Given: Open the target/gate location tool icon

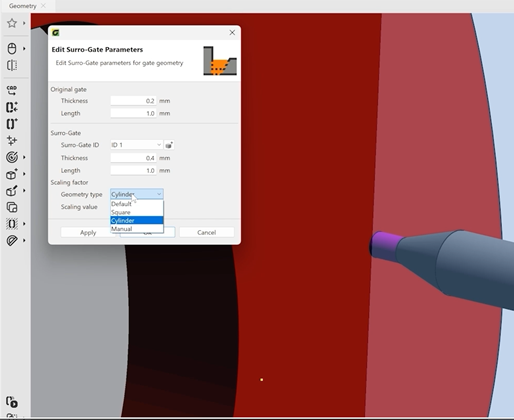Looking at the screenshot, I should 12,157.
